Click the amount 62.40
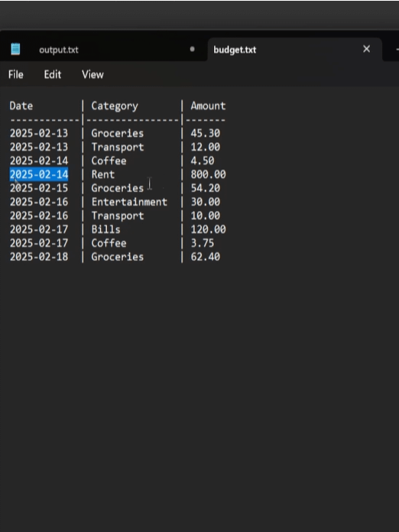Viewport: 399px width, 532px height. click(206, 257)
